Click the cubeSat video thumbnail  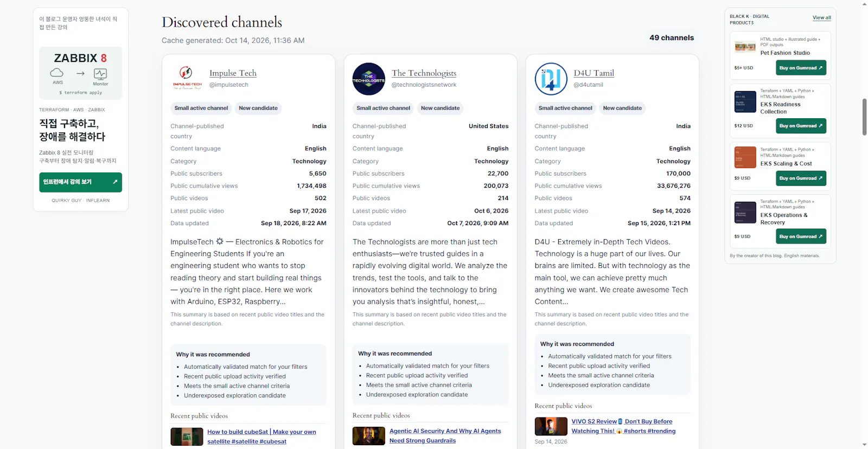tap(187, 437)
